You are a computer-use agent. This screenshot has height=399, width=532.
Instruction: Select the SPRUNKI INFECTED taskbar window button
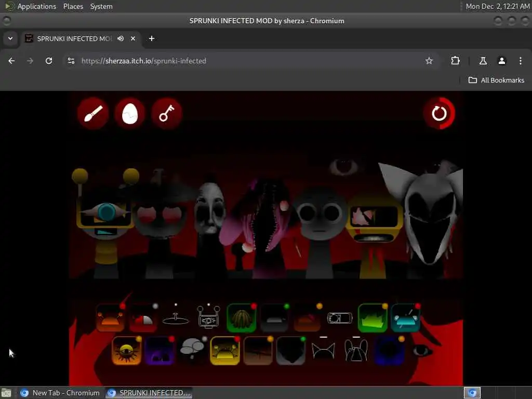point(149,393)
